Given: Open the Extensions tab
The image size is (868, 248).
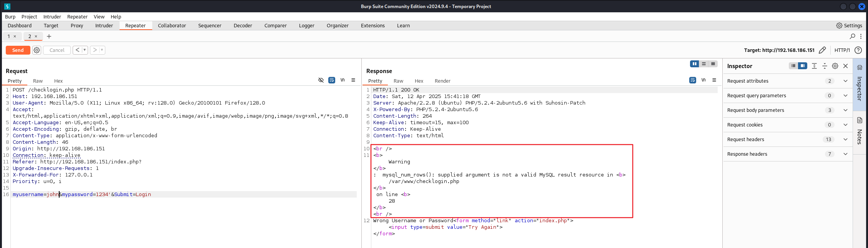Looking at the screenshot, I should click(373, 25).
